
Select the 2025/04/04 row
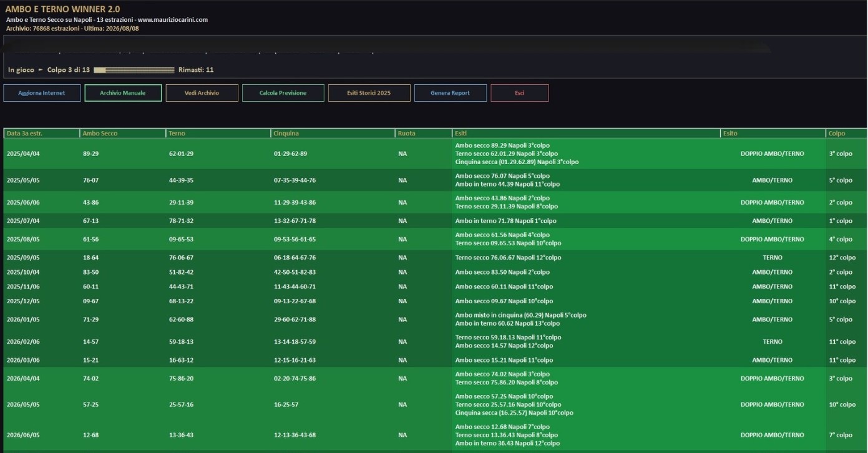(435, 153)
